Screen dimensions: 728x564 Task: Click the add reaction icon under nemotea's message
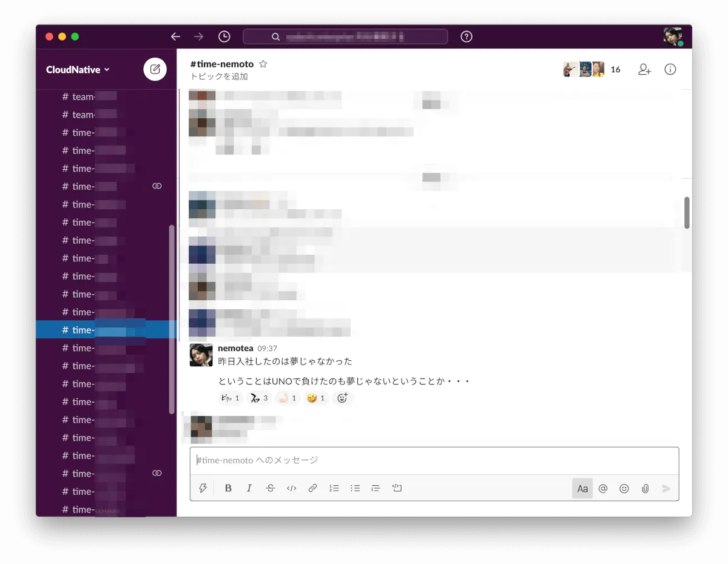[342, 398]
